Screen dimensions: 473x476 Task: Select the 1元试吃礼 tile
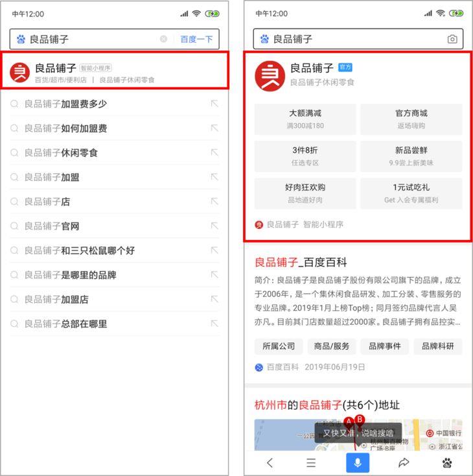pyautogui.click(x=411, y=193)
